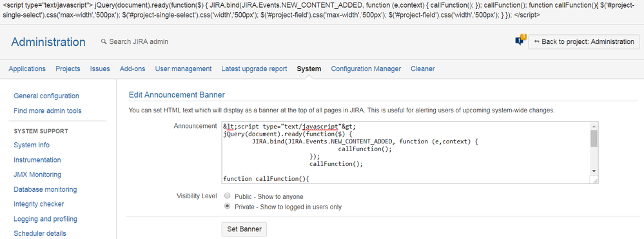The height and width of the screenshot is (239, 644).
Task: Click the feedback notification icon
Action: pyautogui.click(x=520, y=40)
